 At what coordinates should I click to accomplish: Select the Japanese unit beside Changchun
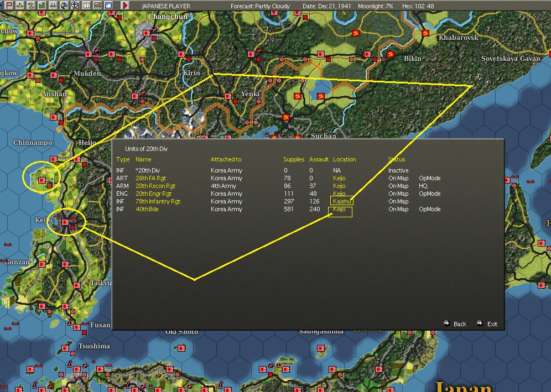[x=147, y=33]
